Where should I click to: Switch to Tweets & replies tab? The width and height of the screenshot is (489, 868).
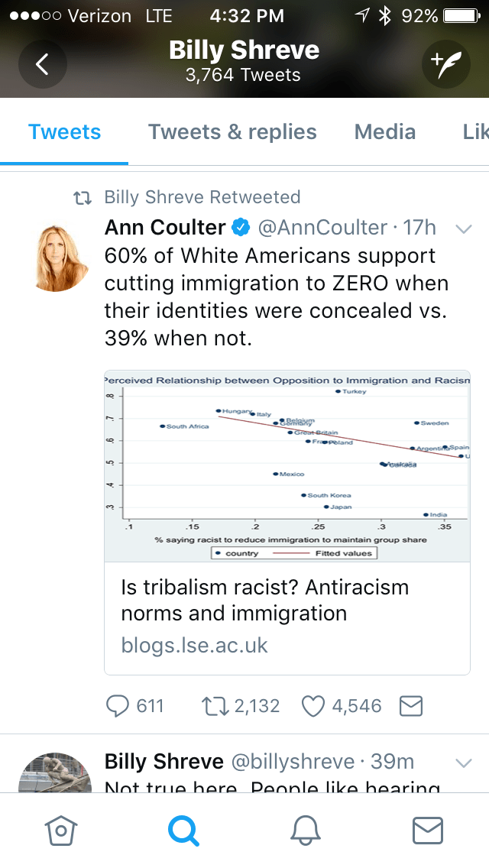pos(232,131)
